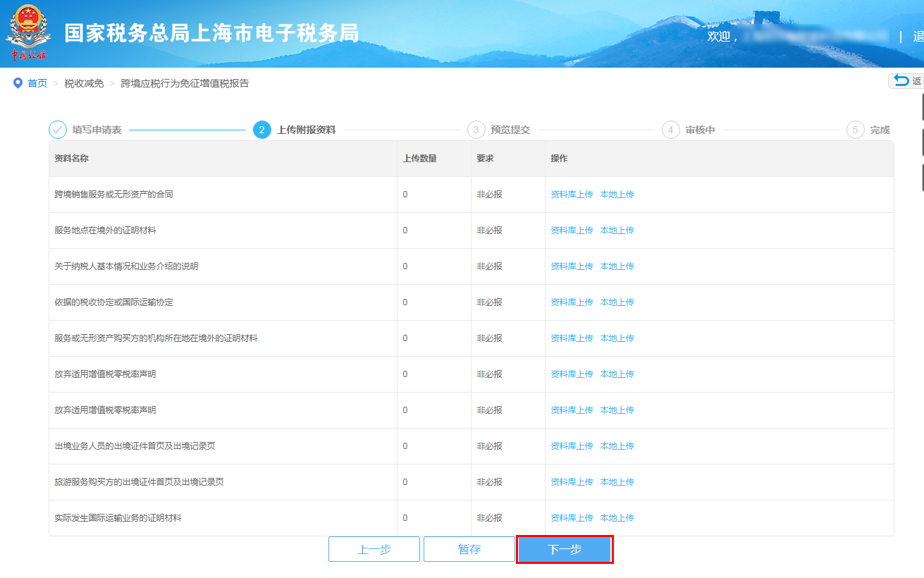Navigate to 税收减免 in the breadcrumb

(x=83, y=82)
